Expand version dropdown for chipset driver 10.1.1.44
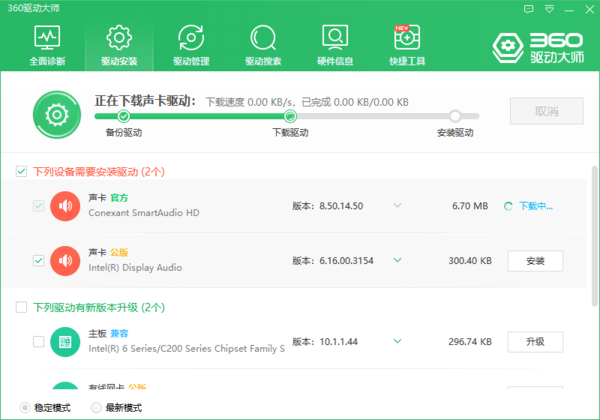 (397, 342)
